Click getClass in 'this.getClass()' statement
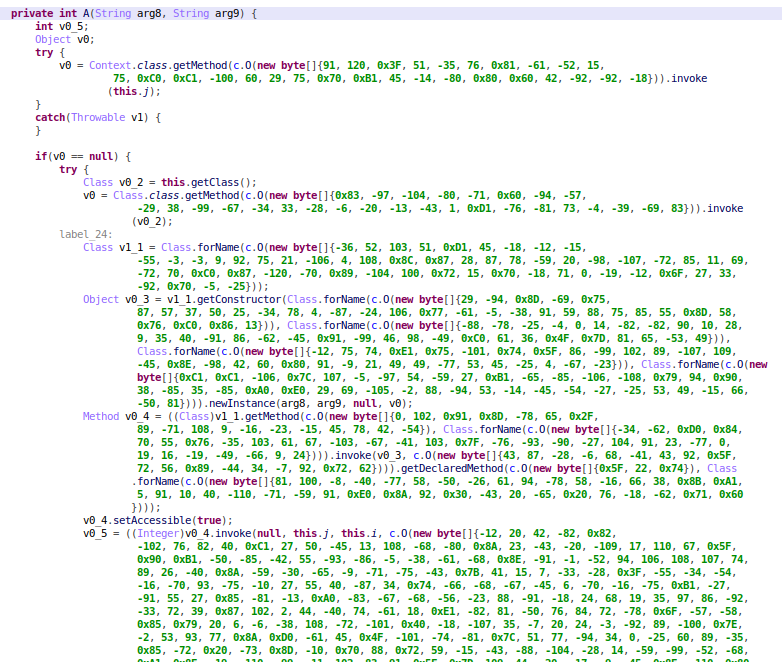This screenshot has width=782, height=662. [215, 182]
